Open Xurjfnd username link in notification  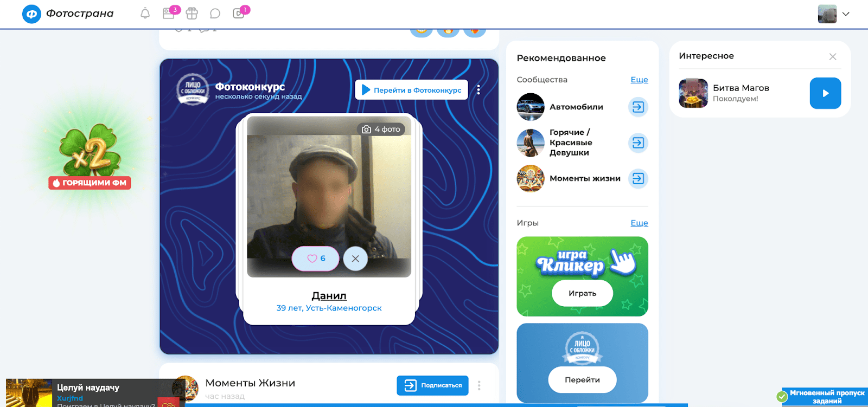pos(70,398)
